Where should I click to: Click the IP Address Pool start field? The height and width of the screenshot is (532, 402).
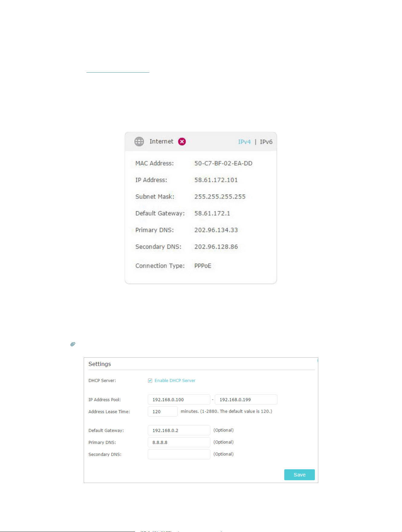point(179,399)
